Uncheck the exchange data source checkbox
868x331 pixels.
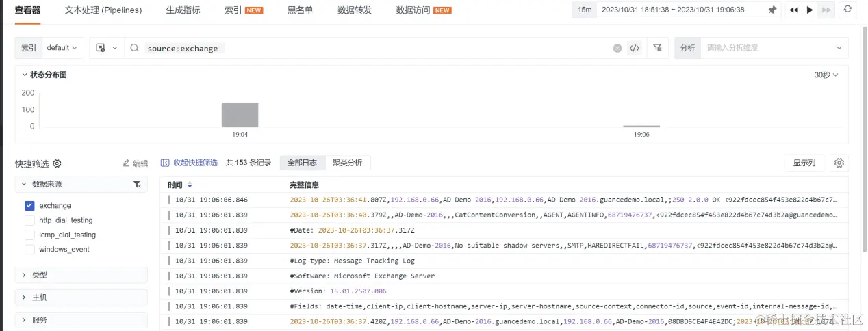29,205
